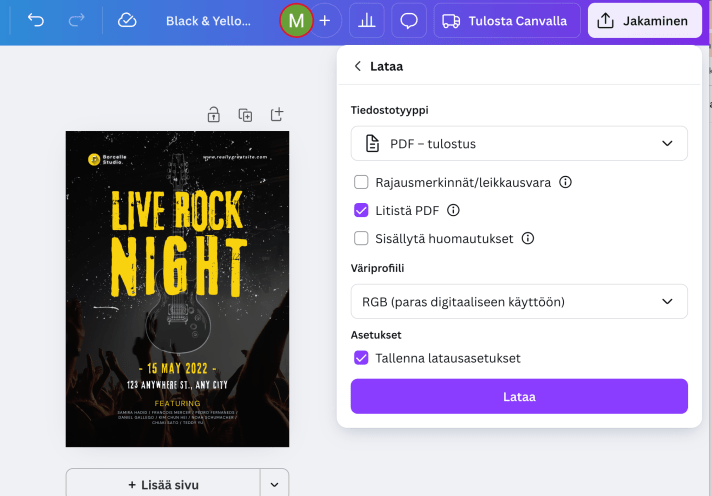Uncheck the Litistä PDF checkbox

[361, 210]
